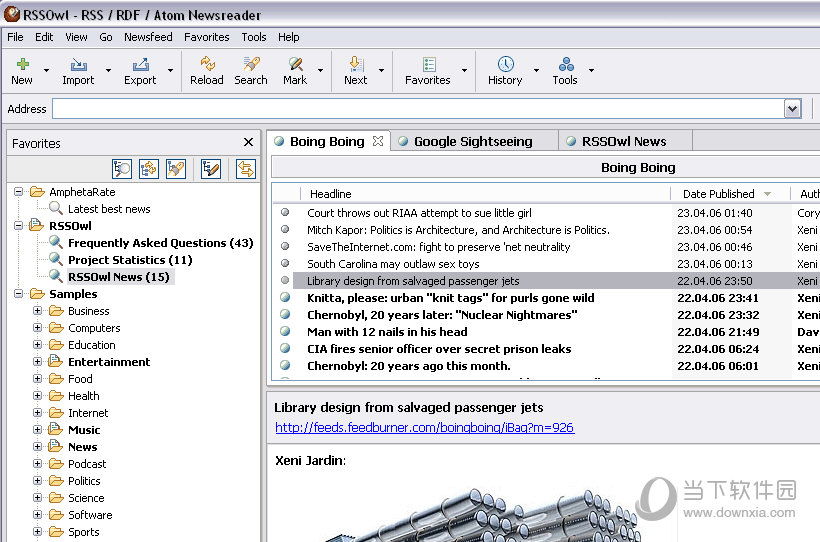
Task: Open Search from the toolbar
Action: click(251, 64)
